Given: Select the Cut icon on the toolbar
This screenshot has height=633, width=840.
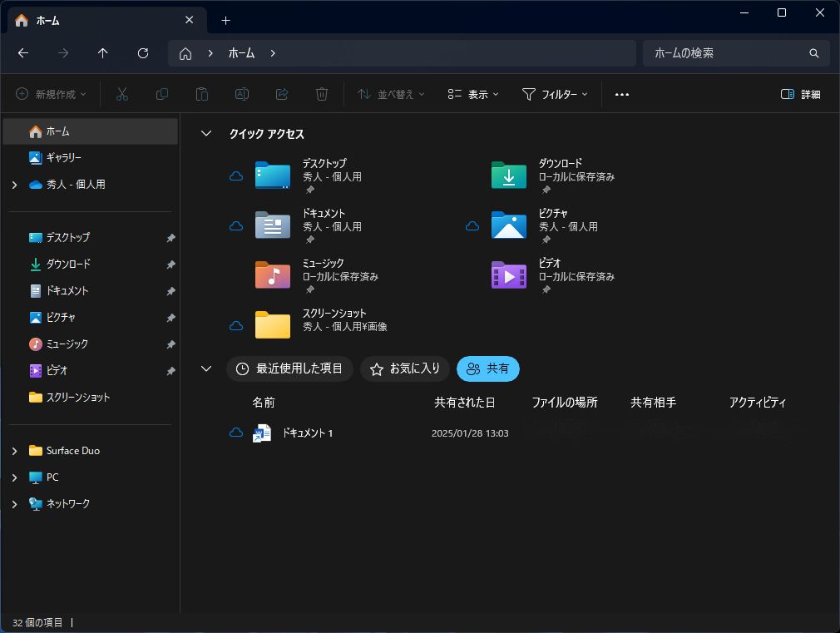Looking at the screenshot, I should click(x=121, y=94).
